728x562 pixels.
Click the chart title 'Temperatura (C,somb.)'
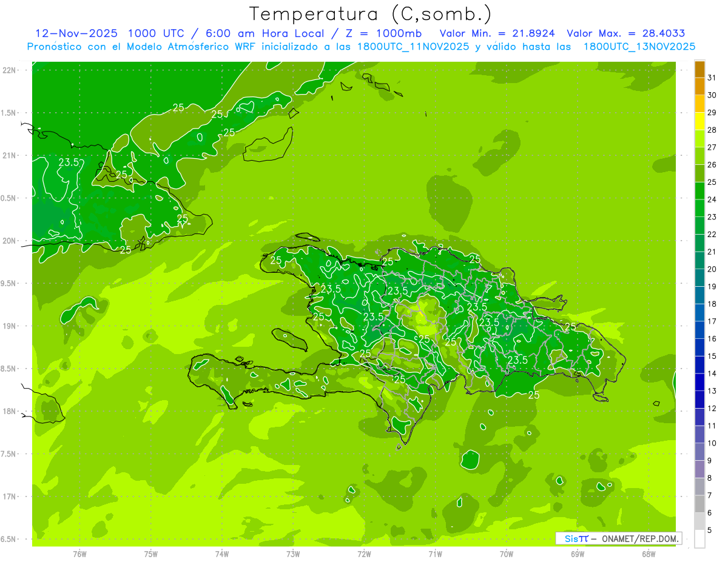click(370, 14)
